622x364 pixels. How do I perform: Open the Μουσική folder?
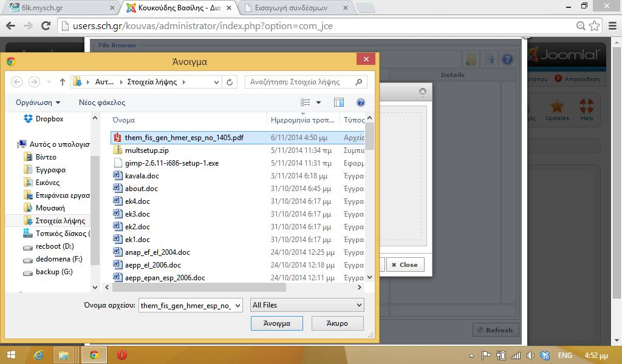pos(44,208)
